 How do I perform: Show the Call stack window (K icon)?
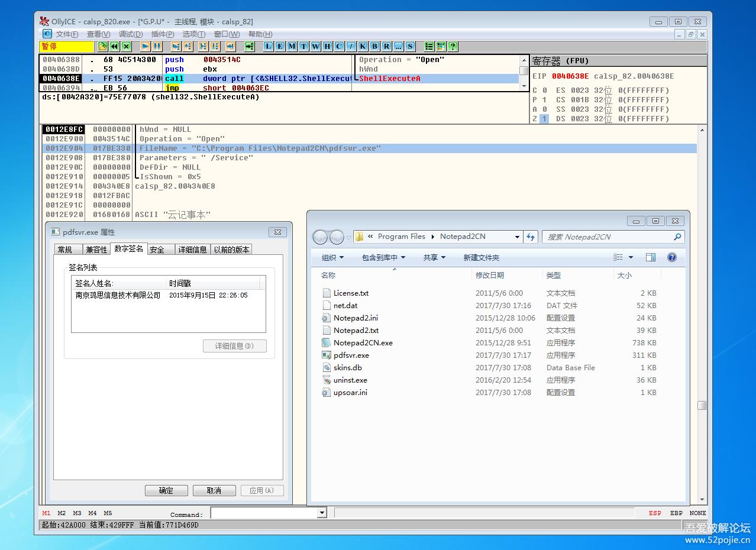(363, 46)
